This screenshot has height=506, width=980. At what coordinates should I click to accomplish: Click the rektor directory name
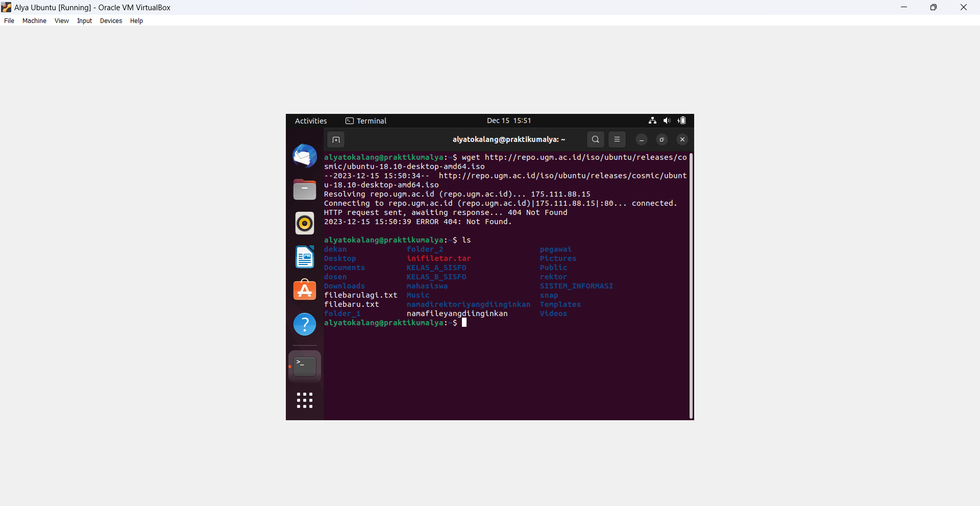click(553, 277)
